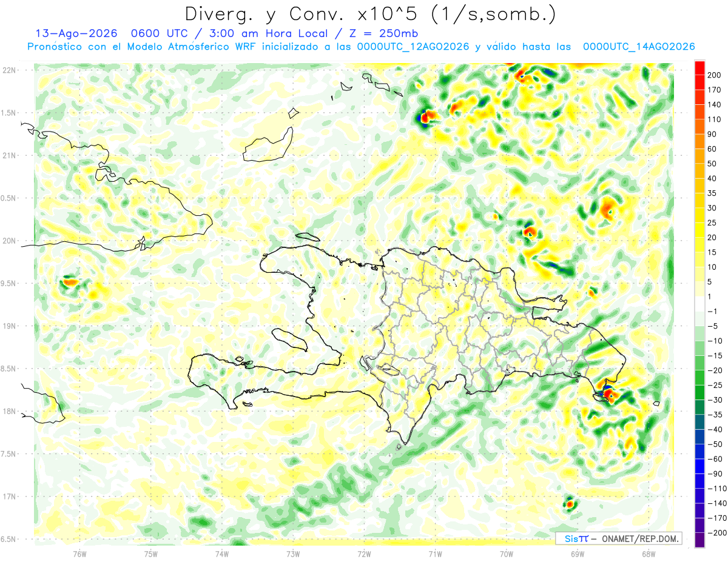The image size is (728, 562).
Task: Click the 9.5N latitude axis label
Action: 8,283
